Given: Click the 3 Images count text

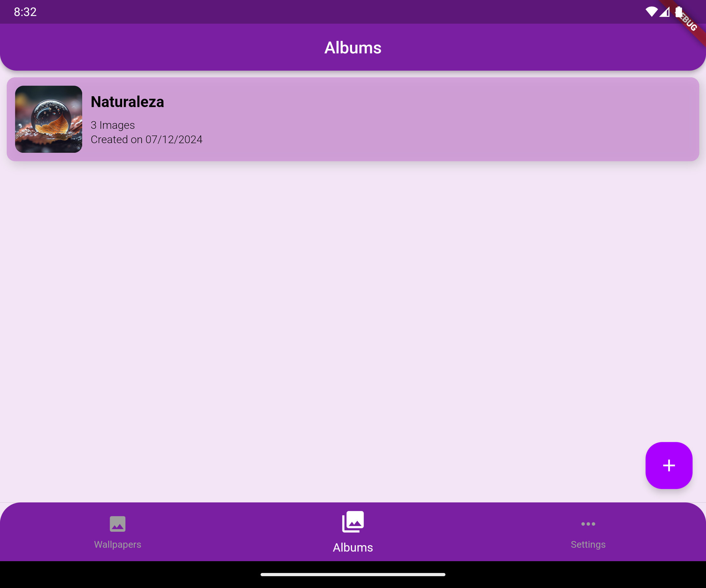Looking at the screenshot, I should pos(113,125).
